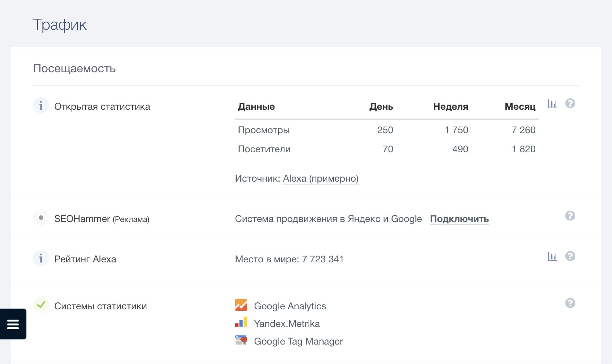Click the Неделя column header
Image resolution: width=612 pixels, height=364 pixels.
451,107
